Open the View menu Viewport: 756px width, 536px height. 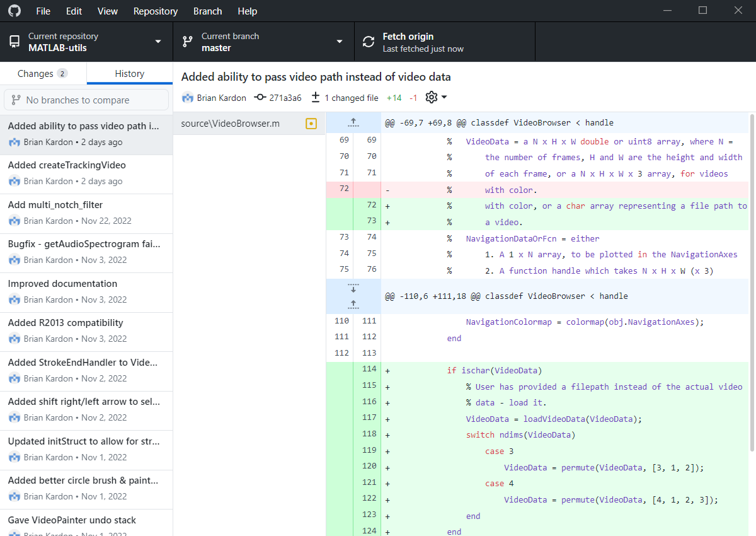point(108,11)
